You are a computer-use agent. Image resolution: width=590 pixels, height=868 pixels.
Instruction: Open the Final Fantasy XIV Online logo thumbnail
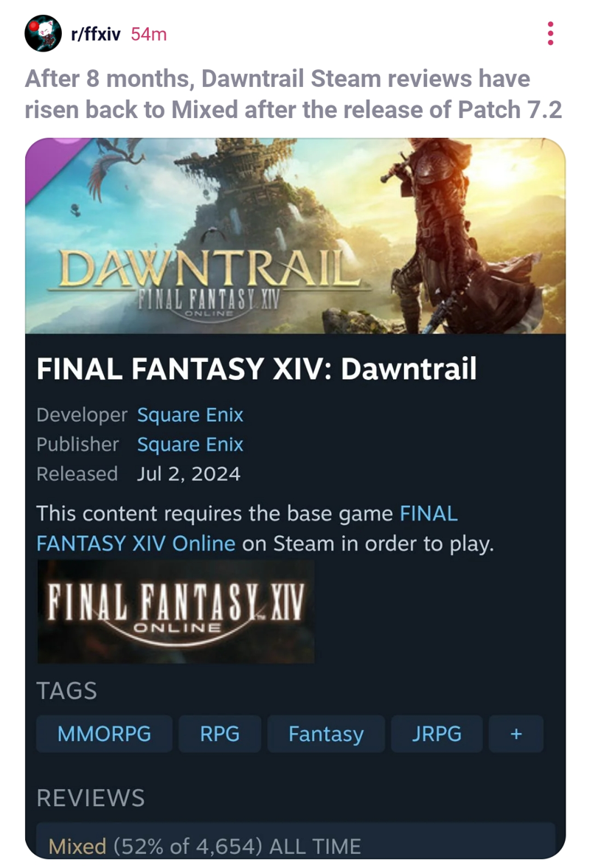[176, 611]
